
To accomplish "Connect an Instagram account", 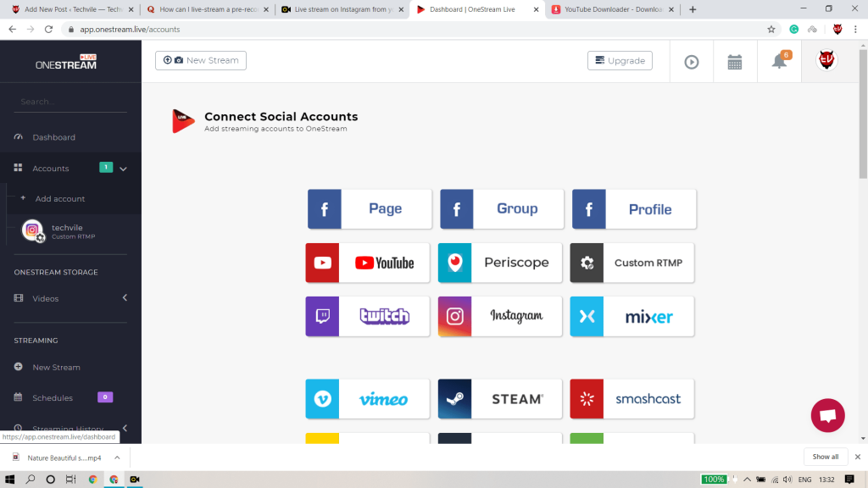I will tap(500, 317).
